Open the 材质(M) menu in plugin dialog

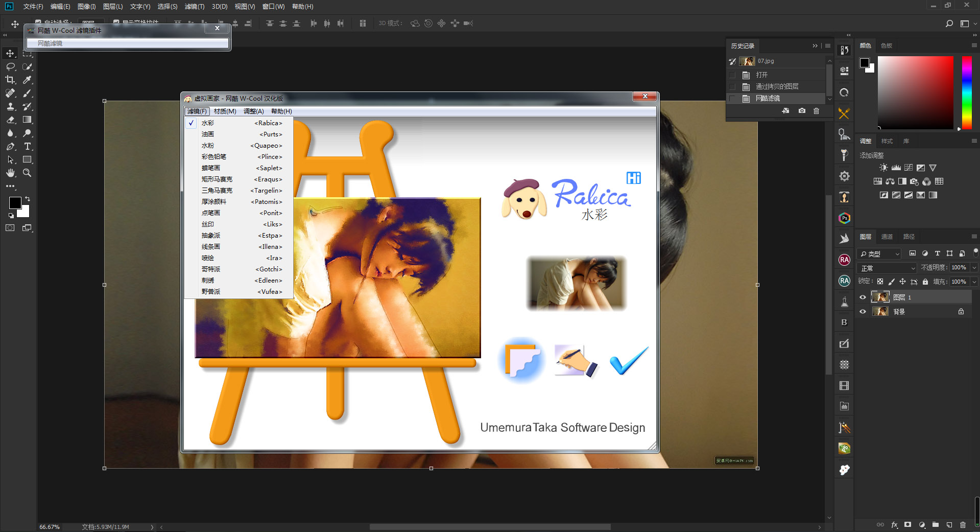[225, 111]
